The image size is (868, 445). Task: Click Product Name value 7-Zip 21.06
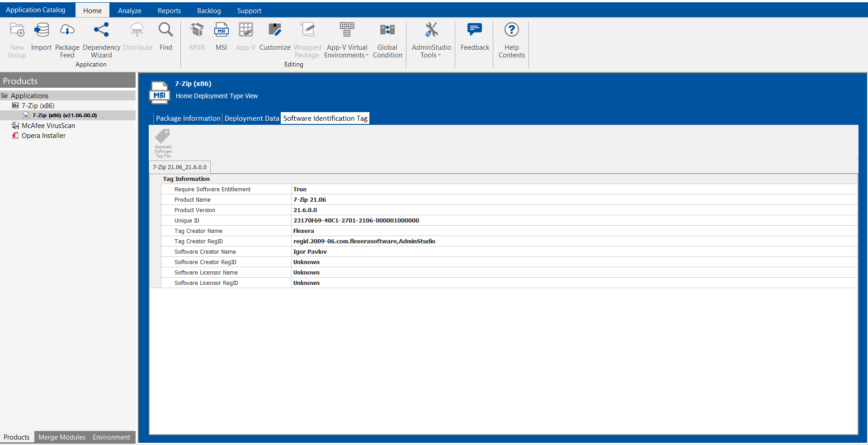click(x=574, y=200)
